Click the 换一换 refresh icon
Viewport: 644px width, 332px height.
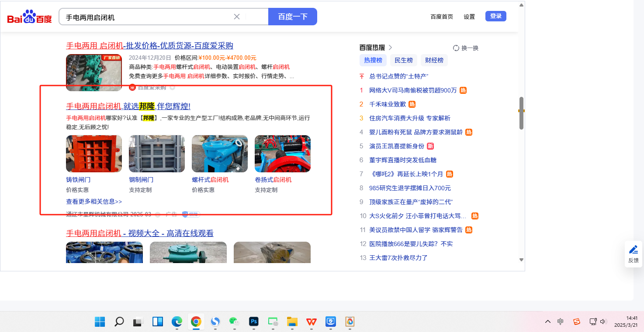pos(456,48)
